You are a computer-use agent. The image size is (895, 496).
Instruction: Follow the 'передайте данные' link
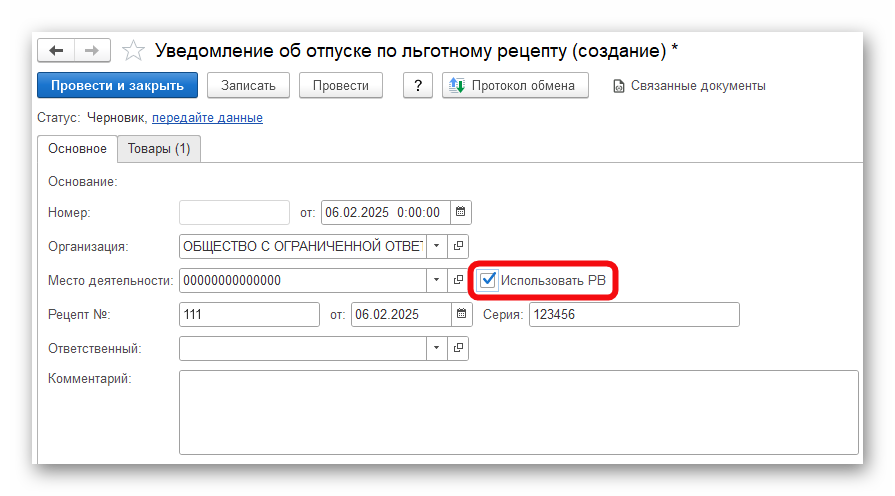(207, 118)
